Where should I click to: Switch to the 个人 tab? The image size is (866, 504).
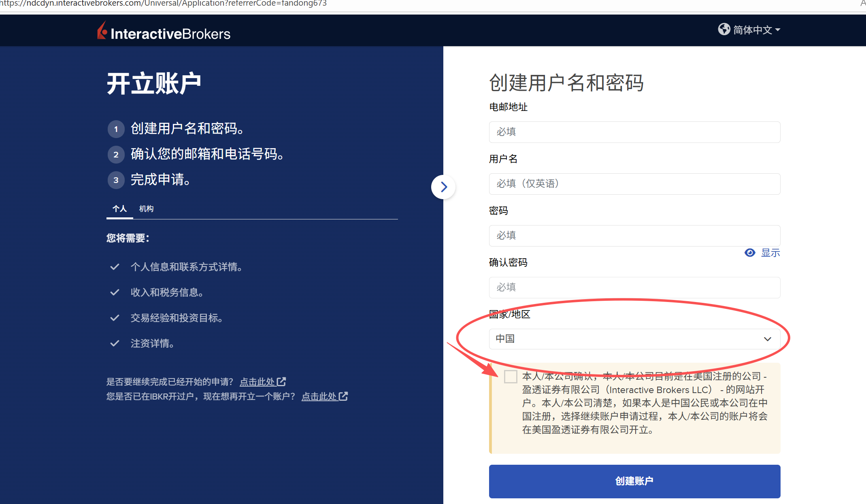tap(119, 208)
